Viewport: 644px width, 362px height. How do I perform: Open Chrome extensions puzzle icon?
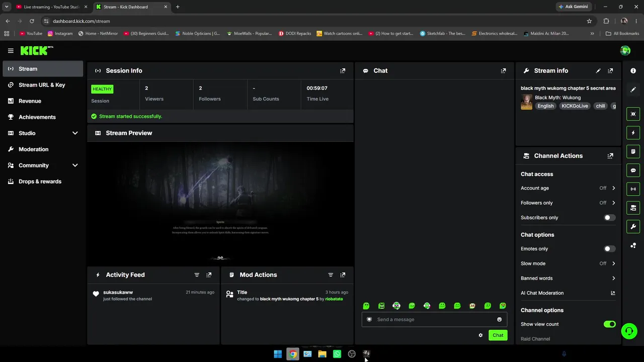click(x=606, y=21)
